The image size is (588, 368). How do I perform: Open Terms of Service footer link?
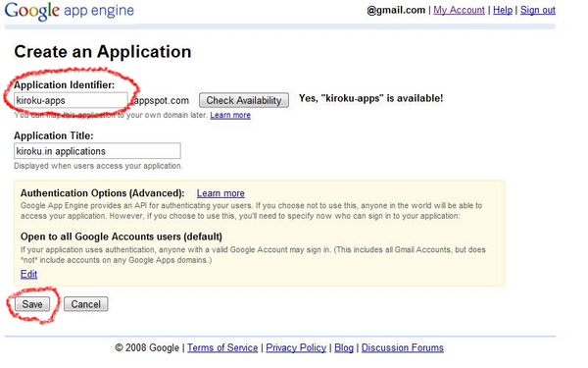[x=222, y=347]
